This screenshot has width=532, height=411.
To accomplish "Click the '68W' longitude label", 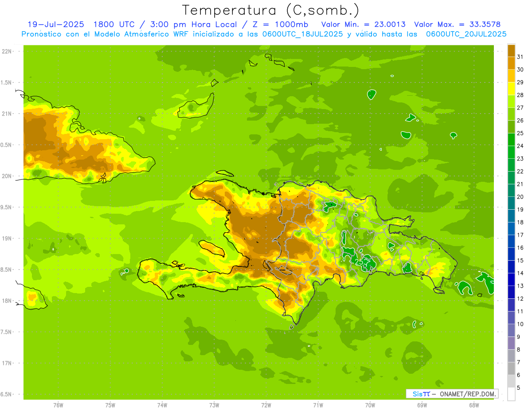I will coord(474,405).
